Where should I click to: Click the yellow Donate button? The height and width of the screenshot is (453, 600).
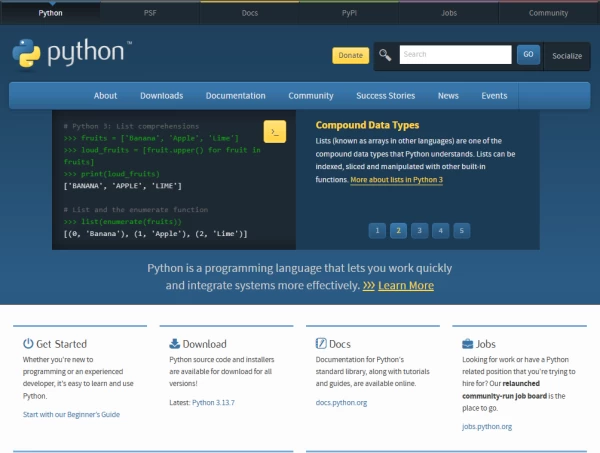(x=350, y=55)
